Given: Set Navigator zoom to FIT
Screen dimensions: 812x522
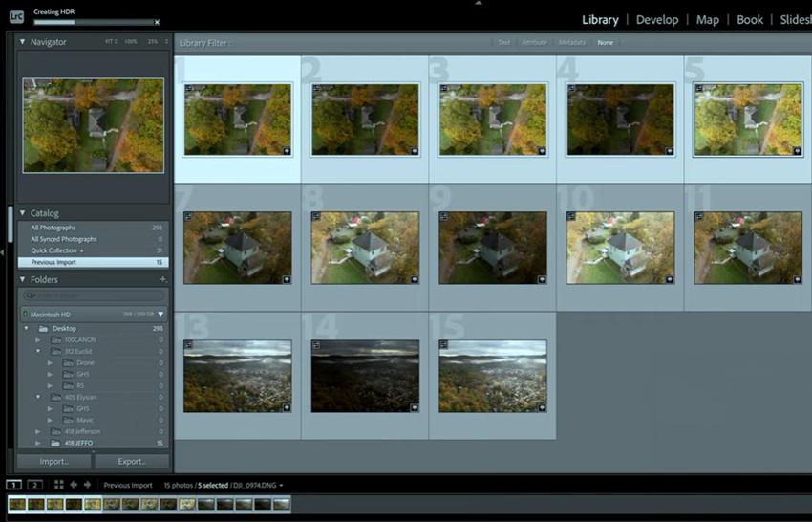Looking at the screenshot, I should pos(110,41).
